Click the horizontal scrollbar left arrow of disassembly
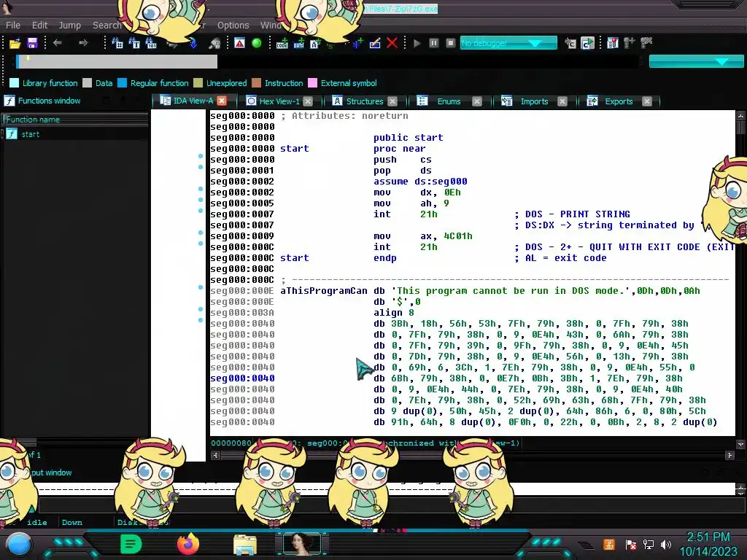 pyautogui.click(x=215, y=455)
